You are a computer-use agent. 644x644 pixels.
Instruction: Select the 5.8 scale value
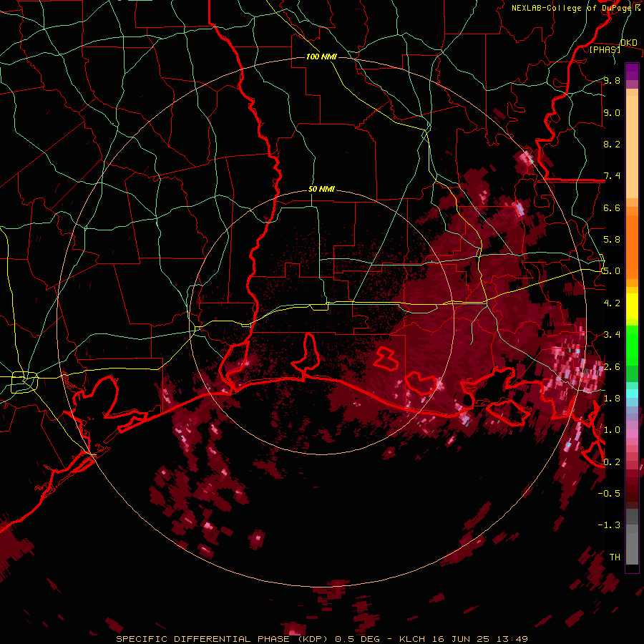[612, 240]
